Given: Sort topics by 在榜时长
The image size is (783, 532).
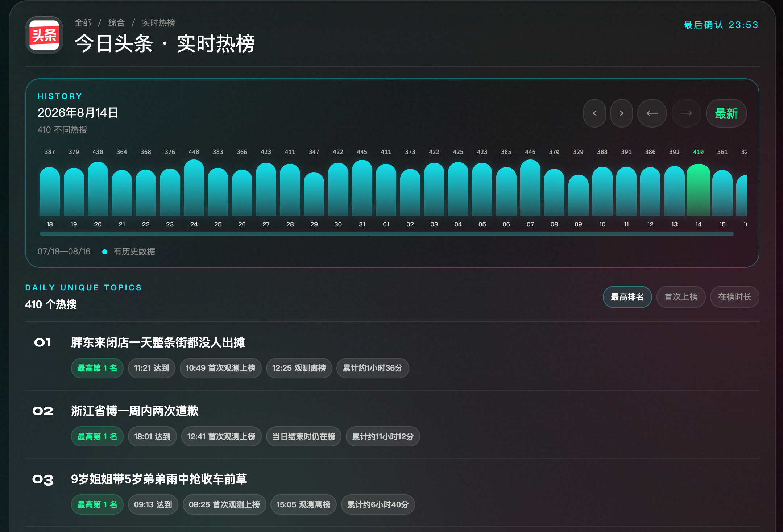Looking at the screenshot, I should pos(734,297).
